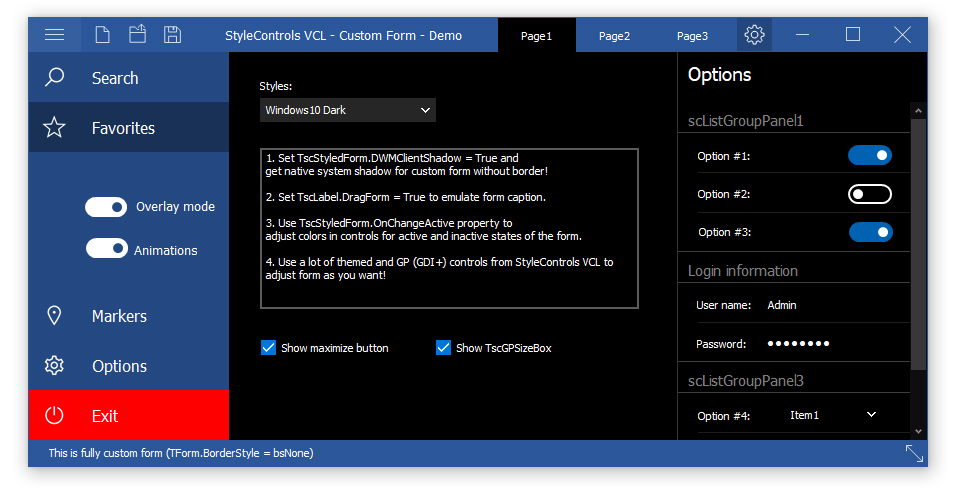Toggle the Overlay mode switch
959x494 pixels.
coord(106,207)
